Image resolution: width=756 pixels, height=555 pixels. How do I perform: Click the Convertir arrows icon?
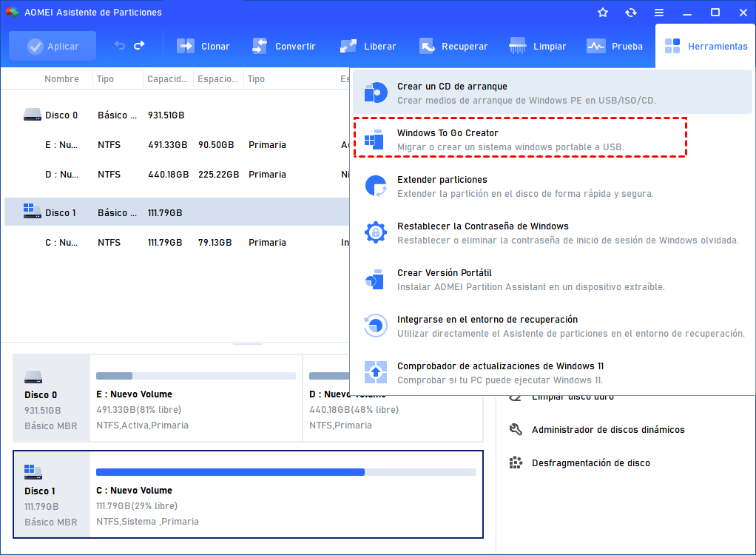point(260,47)
